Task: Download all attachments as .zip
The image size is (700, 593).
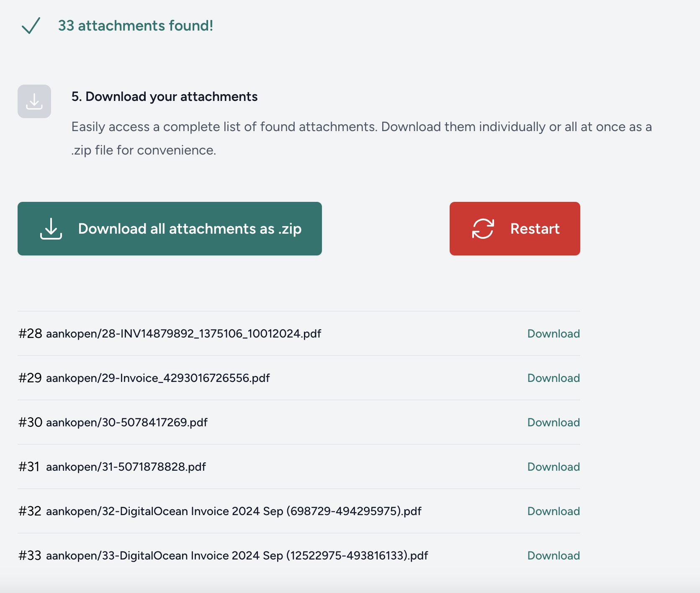Action: [x=170, y=229]
